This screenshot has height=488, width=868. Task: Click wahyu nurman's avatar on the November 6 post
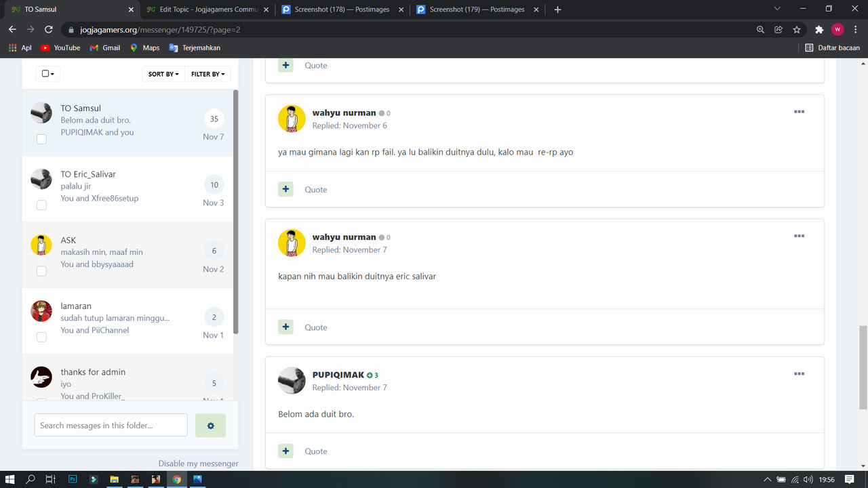[292, 119]
